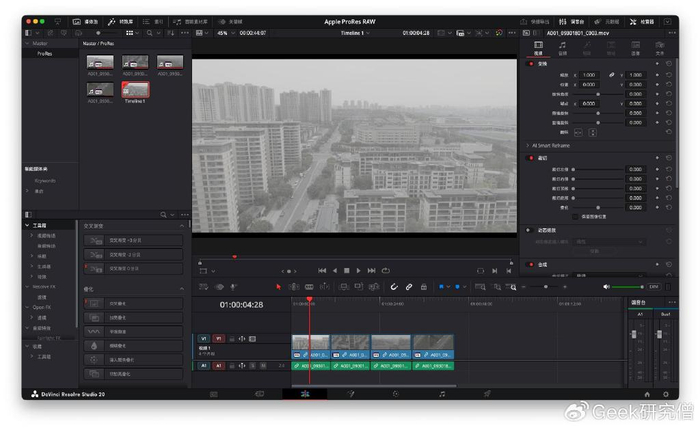The image size is (700, 428).
Task: Toggle the snapping magnet icon
Action: (x=394, y=287)
